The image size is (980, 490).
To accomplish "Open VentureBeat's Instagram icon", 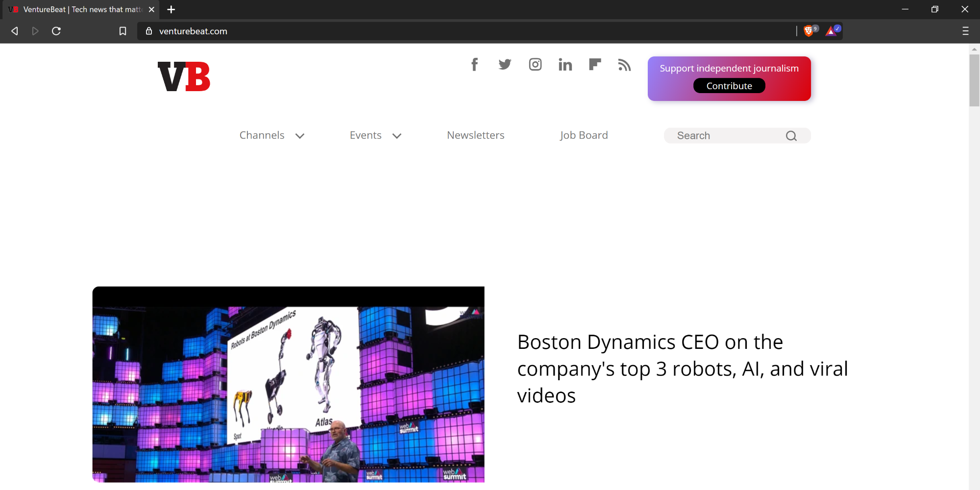I will point(535,65).
